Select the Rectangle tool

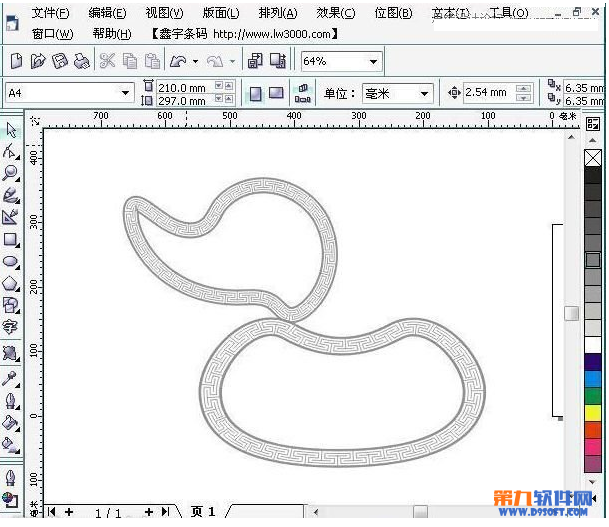11,240
